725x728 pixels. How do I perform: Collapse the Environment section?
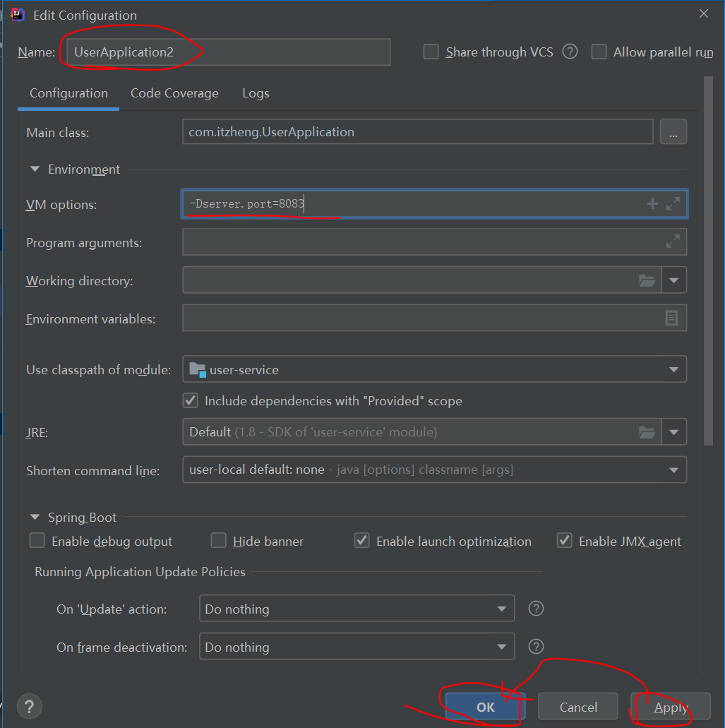(35, 169)
